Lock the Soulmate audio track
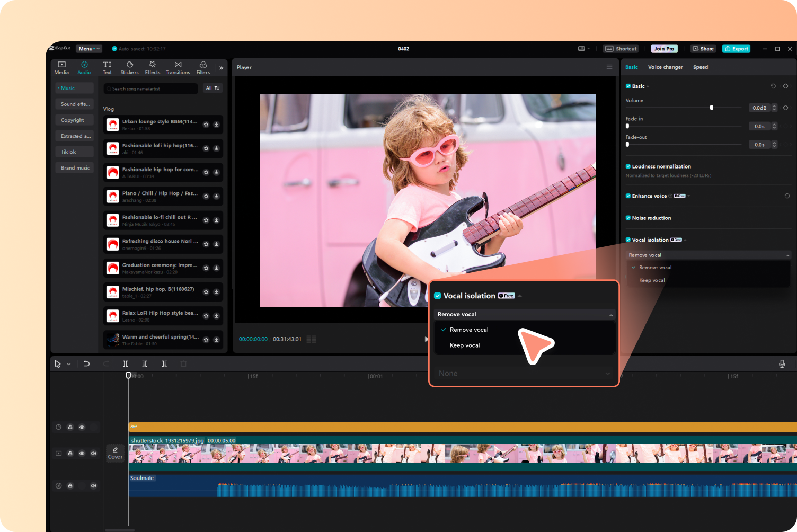This screenshot has height=532, width=797. tap(70, 486)
